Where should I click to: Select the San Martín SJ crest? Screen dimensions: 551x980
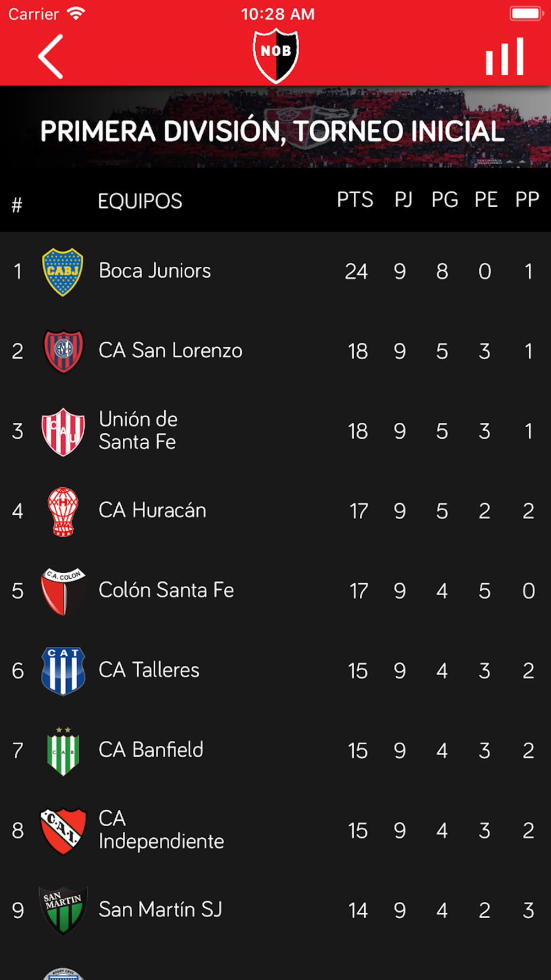click(63, 911)
